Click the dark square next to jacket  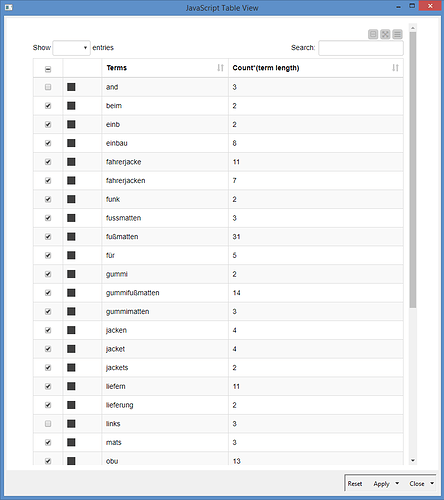[x=71, y=349]
